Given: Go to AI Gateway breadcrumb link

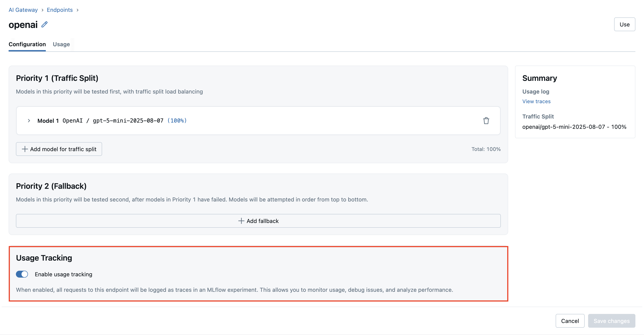Looking at the screenshot, I should [23, 10].
